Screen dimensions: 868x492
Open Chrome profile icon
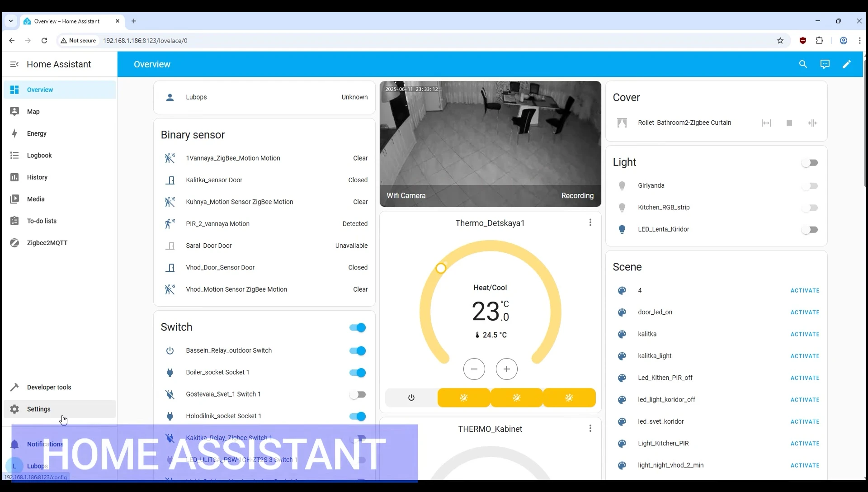pos(844,41)
